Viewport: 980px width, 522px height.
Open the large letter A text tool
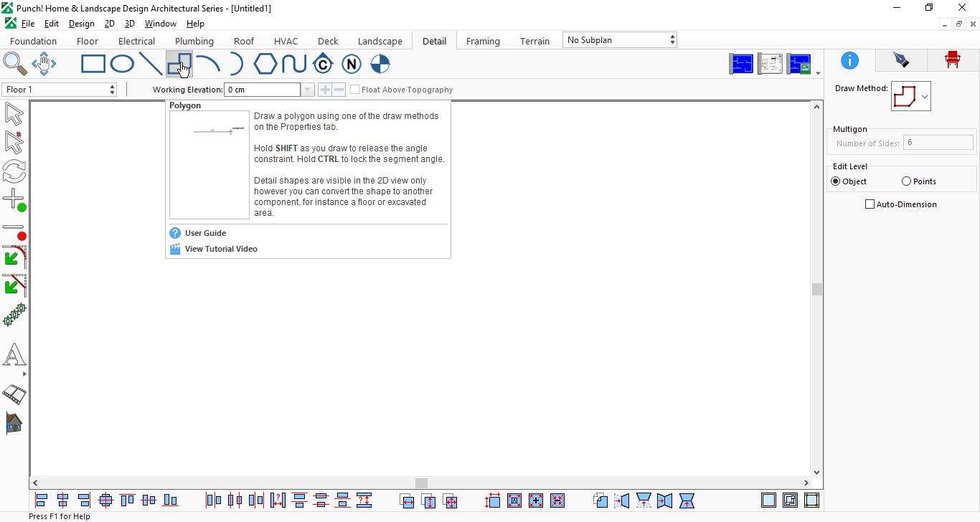tap(14, 355)
